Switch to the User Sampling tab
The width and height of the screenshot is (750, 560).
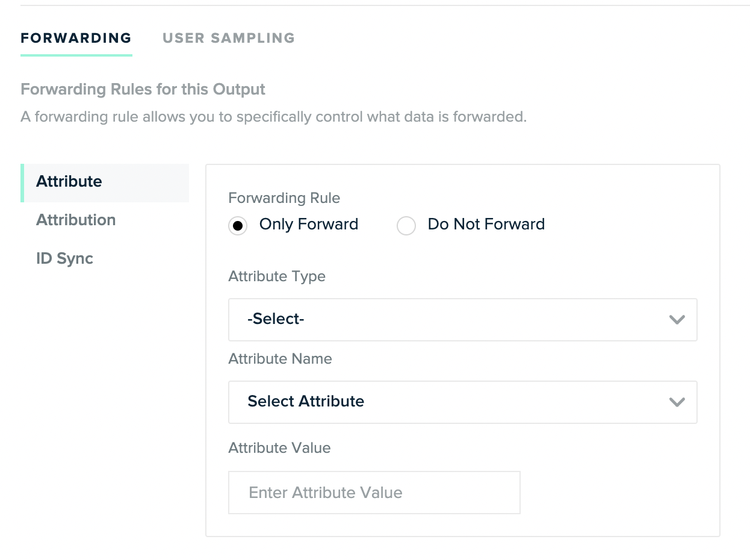click(x=228, y=38)
